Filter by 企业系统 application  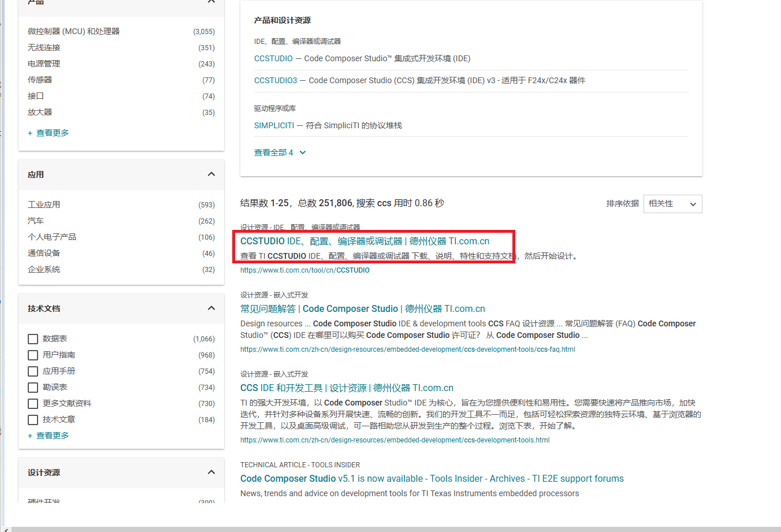pyautogui.click(x=44, y=269)
